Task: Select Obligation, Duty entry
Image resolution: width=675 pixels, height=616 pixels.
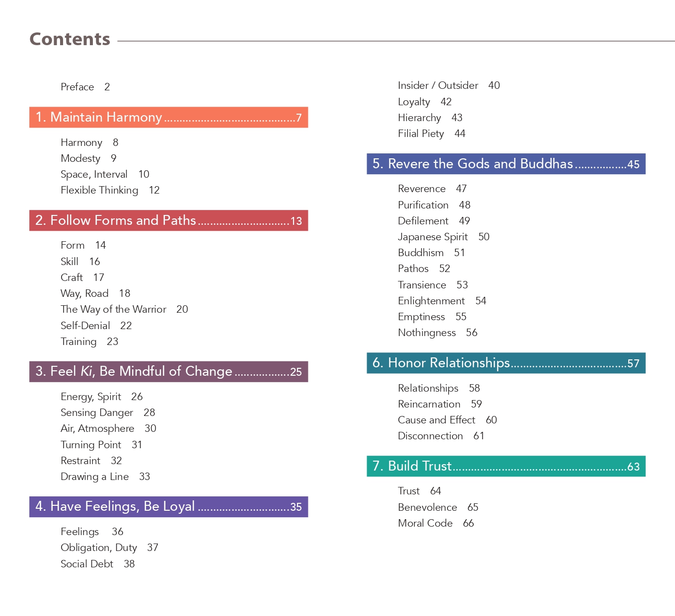Action: pos(109,548)
